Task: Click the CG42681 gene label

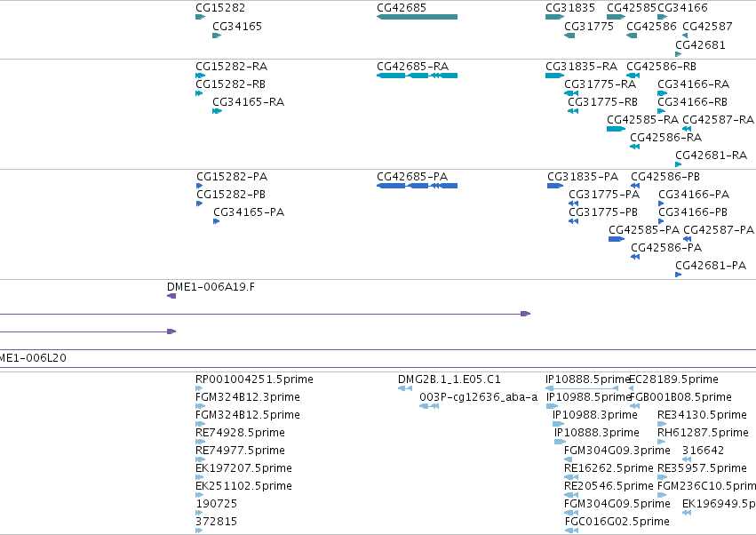Action: (700, 44)
